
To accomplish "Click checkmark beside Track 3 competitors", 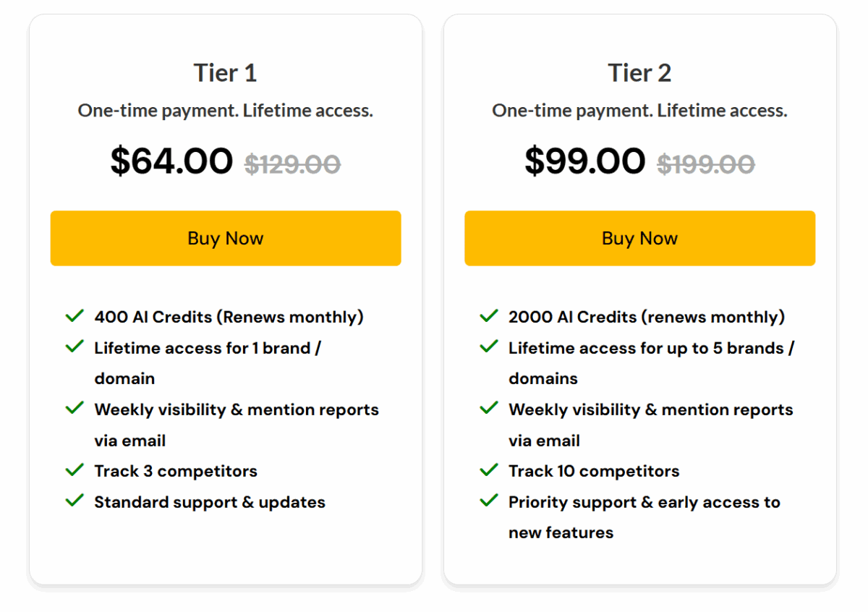I will [x=75, y=470].
